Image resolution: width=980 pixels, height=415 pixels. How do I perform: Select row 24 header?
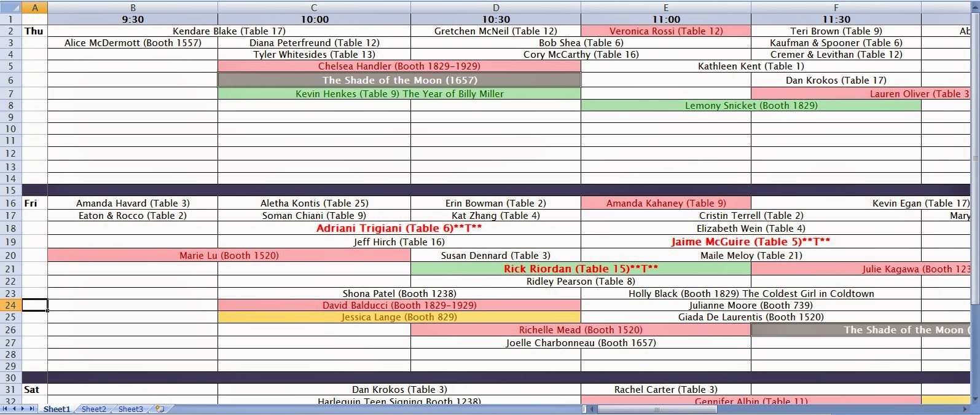click(x=11, y=305)
